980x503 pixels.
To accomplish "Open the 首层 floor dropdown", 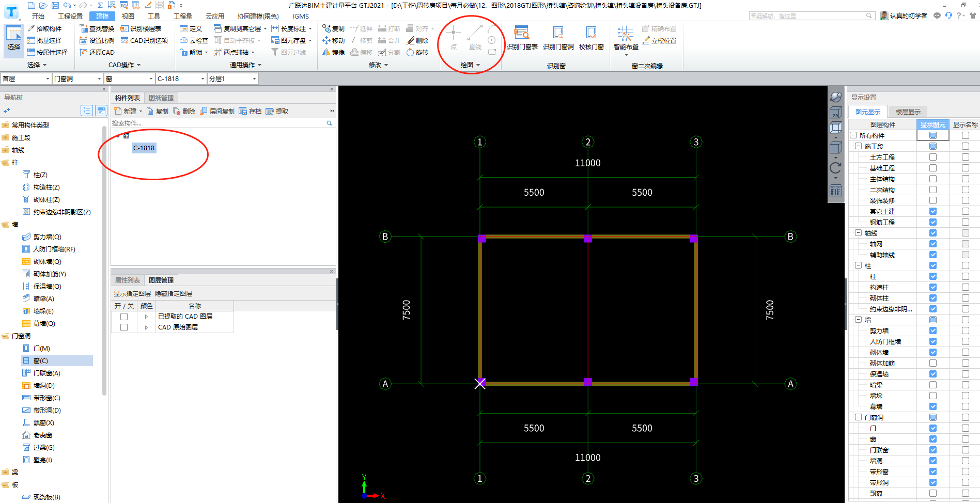I will coord(26,78).
